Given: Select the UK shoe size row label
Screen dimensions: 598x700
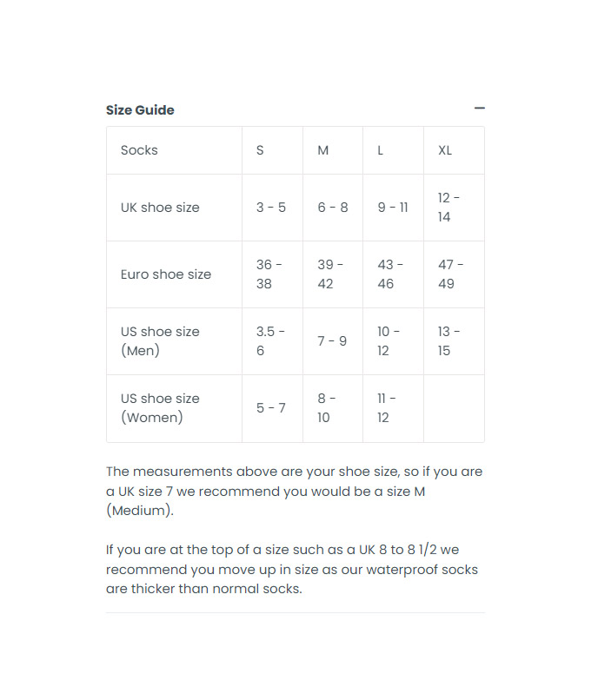Looking at the screenshot, I should [160, 208].
